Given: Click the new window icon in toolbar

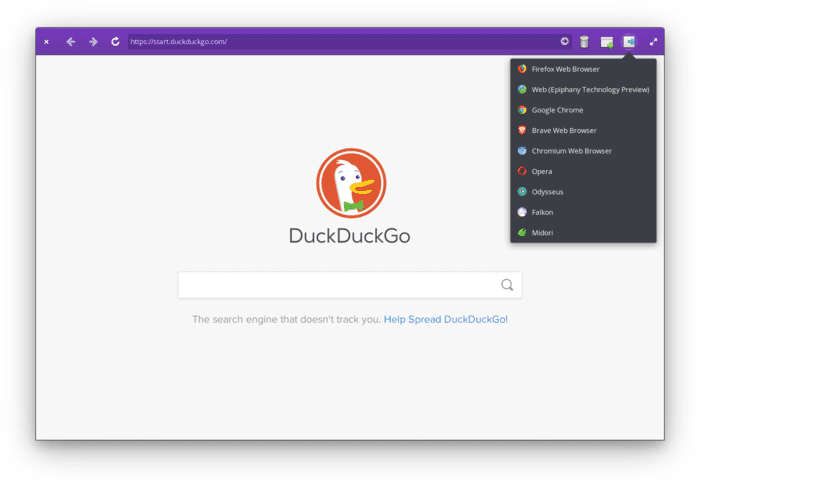Looking at the screenshot, I should pos(607,42).
